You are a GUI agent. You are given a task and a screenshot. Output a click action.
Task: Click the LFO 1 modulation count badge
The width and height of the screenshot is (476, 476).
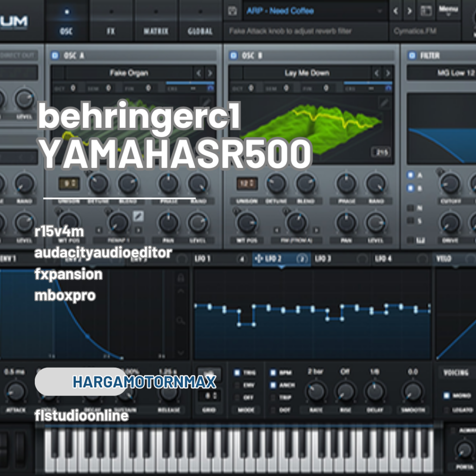242,259
